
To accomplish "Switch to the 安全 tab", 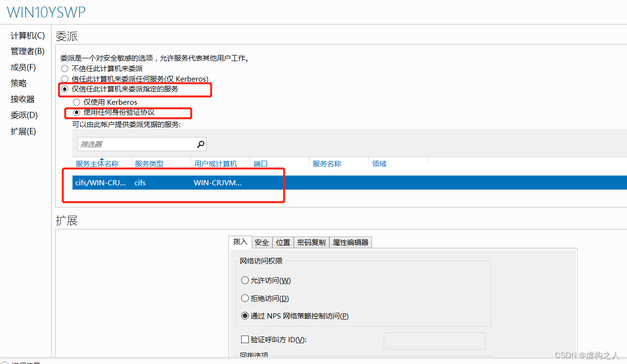I will tap(262, 242).
